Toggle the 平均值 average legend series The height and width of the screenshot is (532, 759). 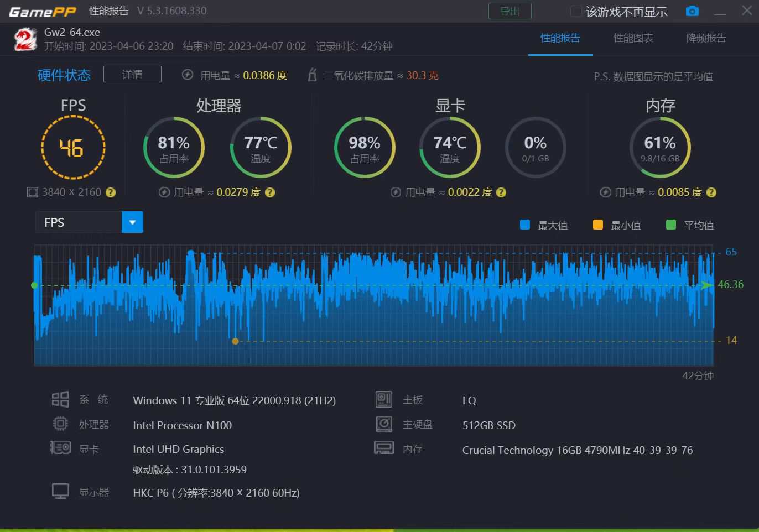[671, 225]
